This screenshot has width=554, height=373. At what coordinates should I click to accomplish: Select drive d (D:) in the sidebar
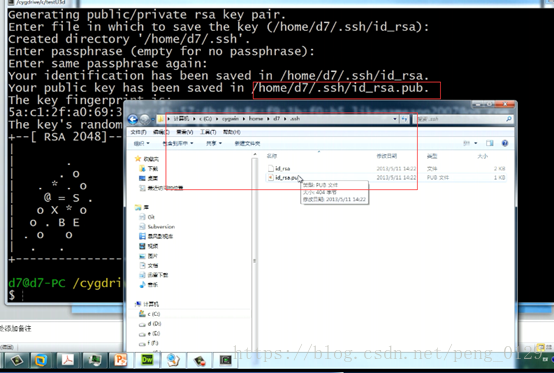point(150,324)
